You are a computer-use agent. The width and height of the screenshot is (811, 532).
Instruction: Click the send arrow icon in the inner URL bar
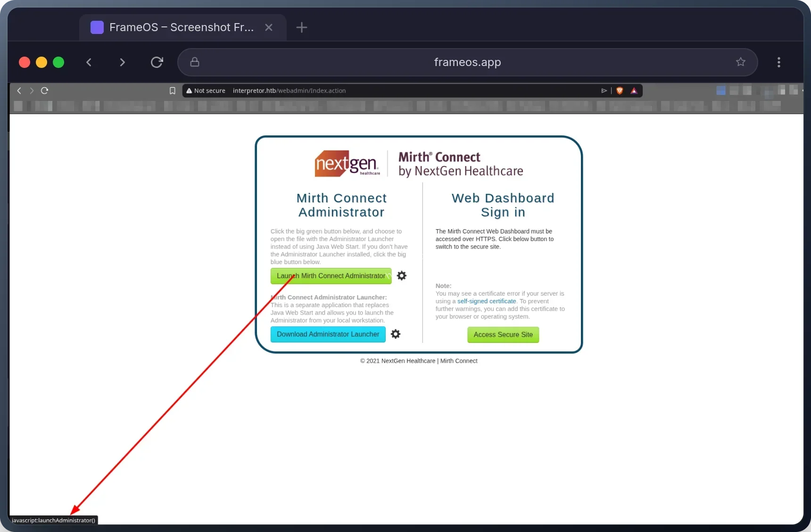604,91
